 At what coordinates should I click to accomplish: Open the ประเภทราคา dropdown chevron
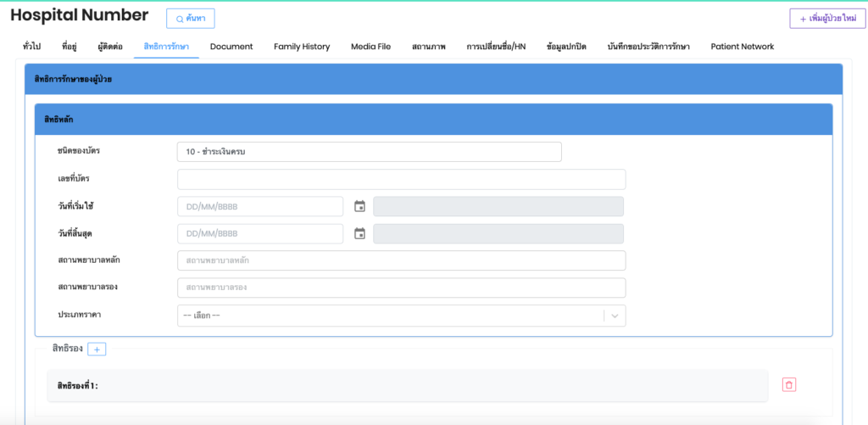pos(615,316)
